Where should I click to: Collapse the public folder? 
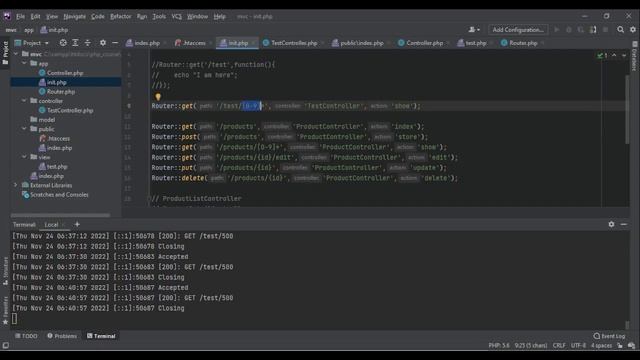coord(24,129)
